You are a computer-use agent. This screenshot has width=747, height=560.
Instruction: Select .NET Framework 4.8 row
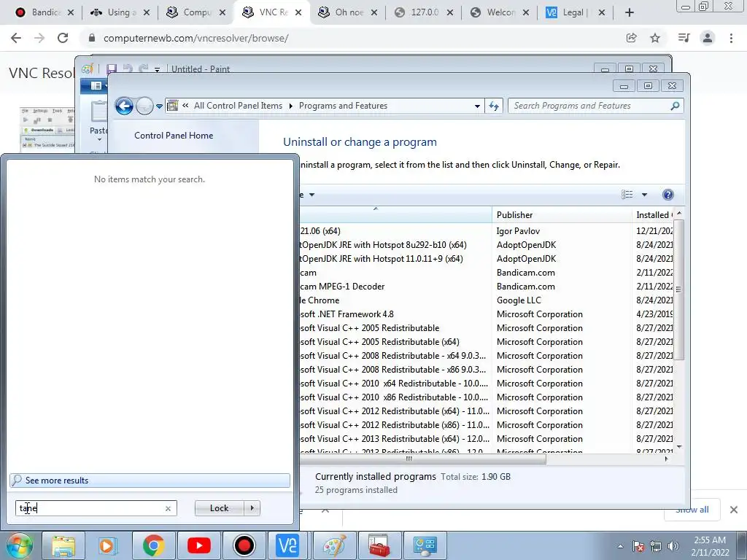tap(486, 314)
